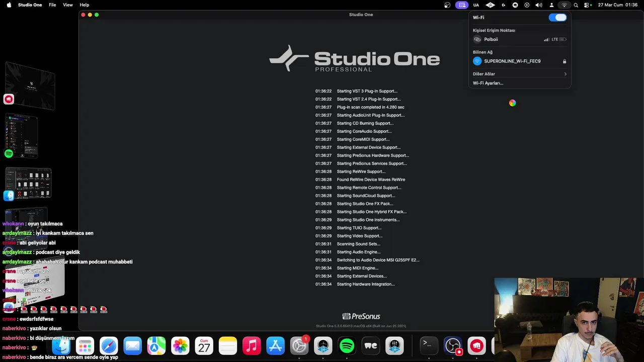Viewport: 644px width, 362px height.
Task: Click the "Starting SoundCloud Support..." log line
Action: [x=366, y=196]
